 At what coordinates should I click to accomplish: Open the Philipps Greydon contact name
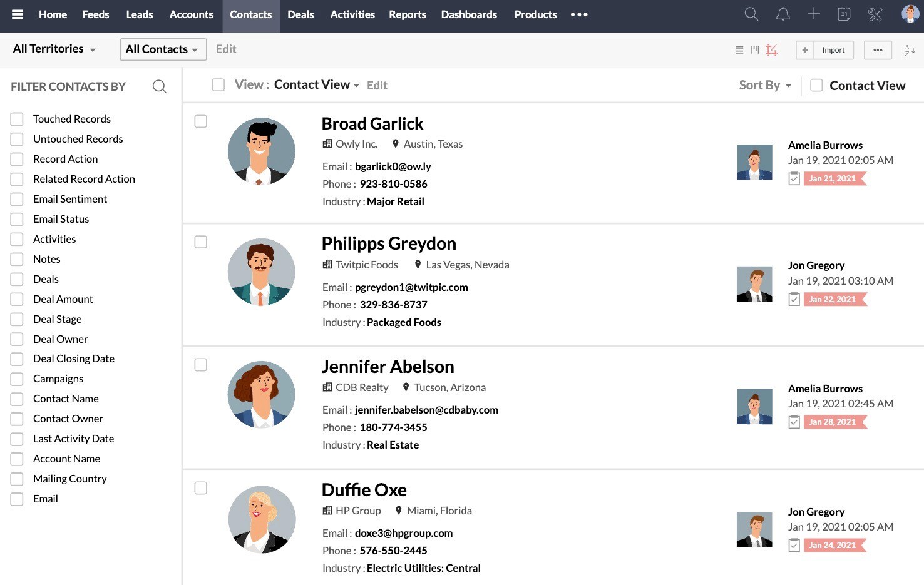[389, 243]
